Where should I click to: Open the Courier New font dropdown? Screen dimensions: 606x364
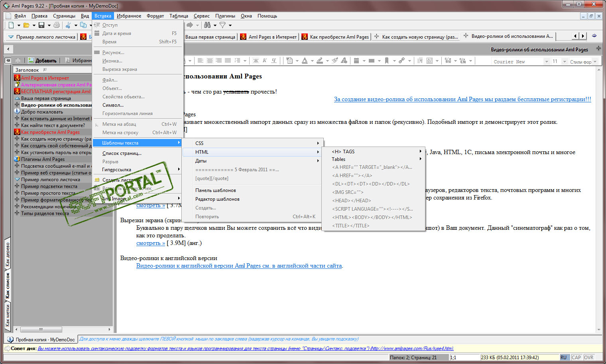click(x=547, y=62)
